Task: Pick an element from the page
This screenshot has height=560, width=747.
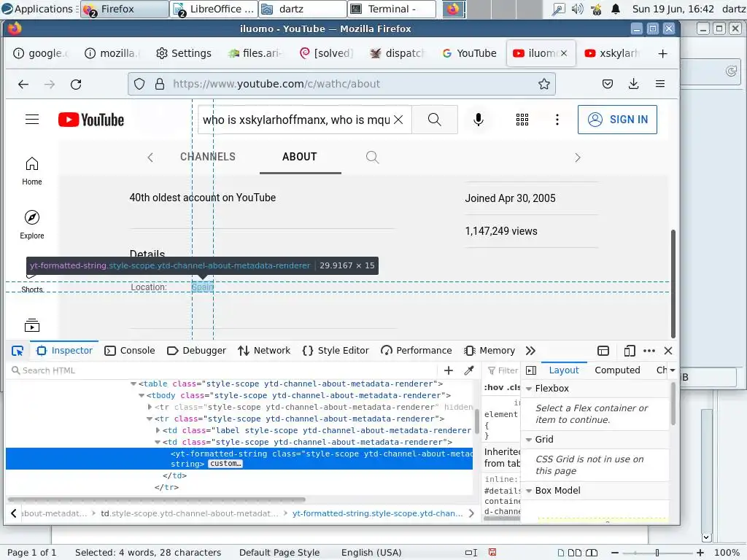Action: tap(18, 351)
